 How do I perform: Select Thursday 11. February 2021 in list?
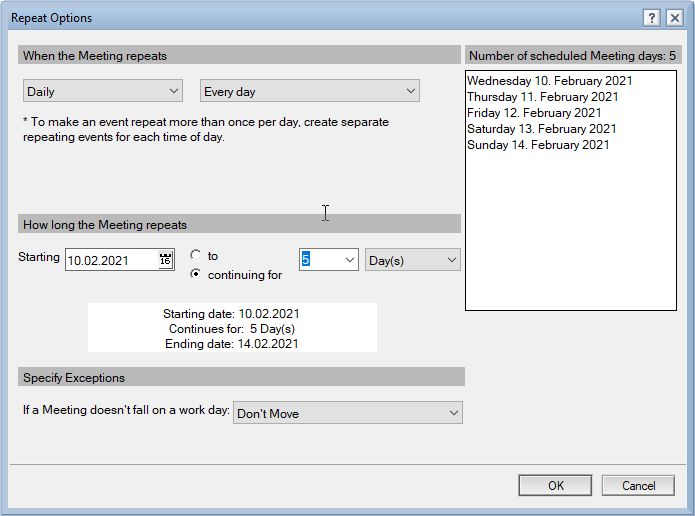(x=543, y=97)
